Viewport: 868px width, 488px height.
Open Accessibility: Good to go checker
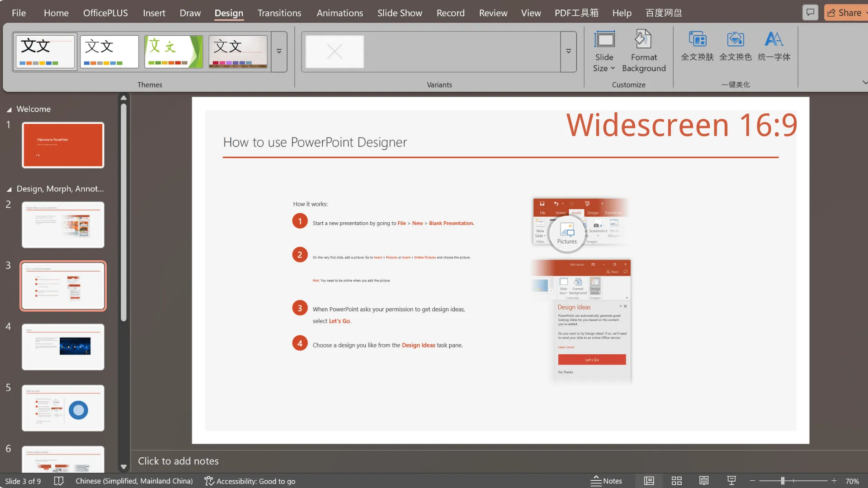pos(250,481)
